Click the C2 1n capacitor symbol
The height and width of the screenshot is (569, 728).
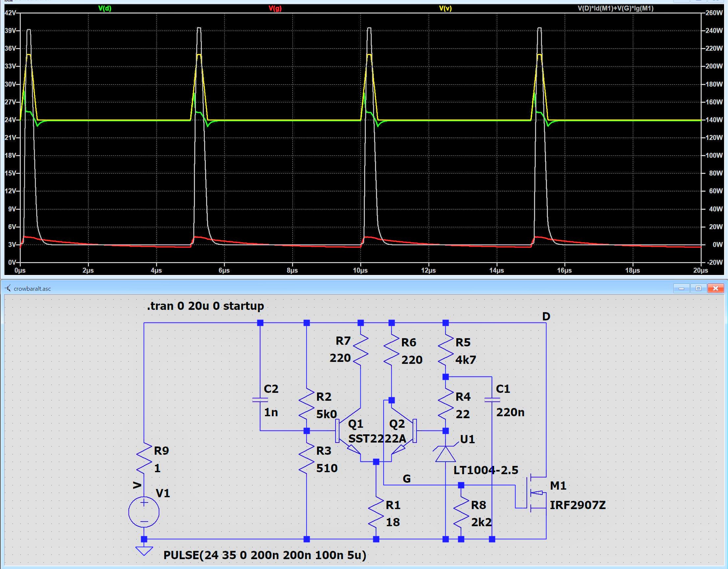coord(260,400)
